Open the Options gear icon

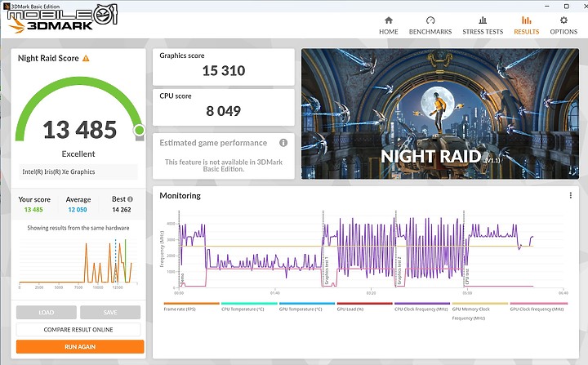[x=563, y=20]
